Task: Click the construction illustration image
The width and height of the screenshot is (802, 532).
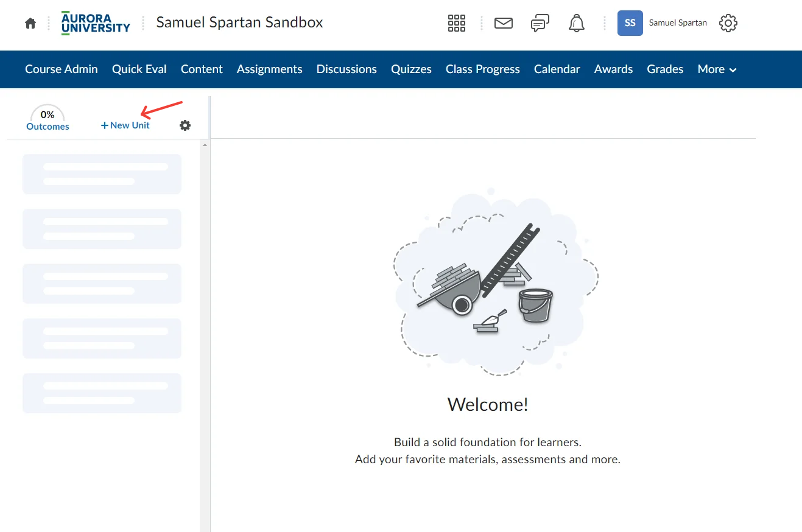Action: coord(496,282)
